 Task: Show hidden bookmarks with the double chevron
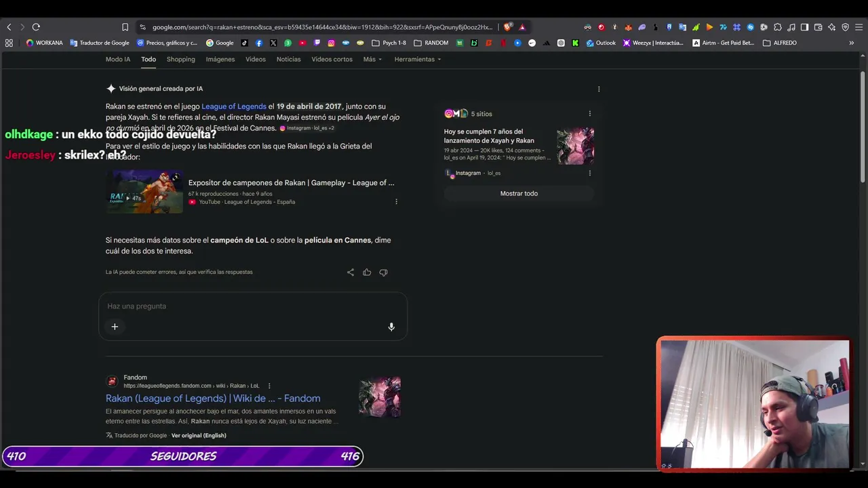(x=852, y=43)
